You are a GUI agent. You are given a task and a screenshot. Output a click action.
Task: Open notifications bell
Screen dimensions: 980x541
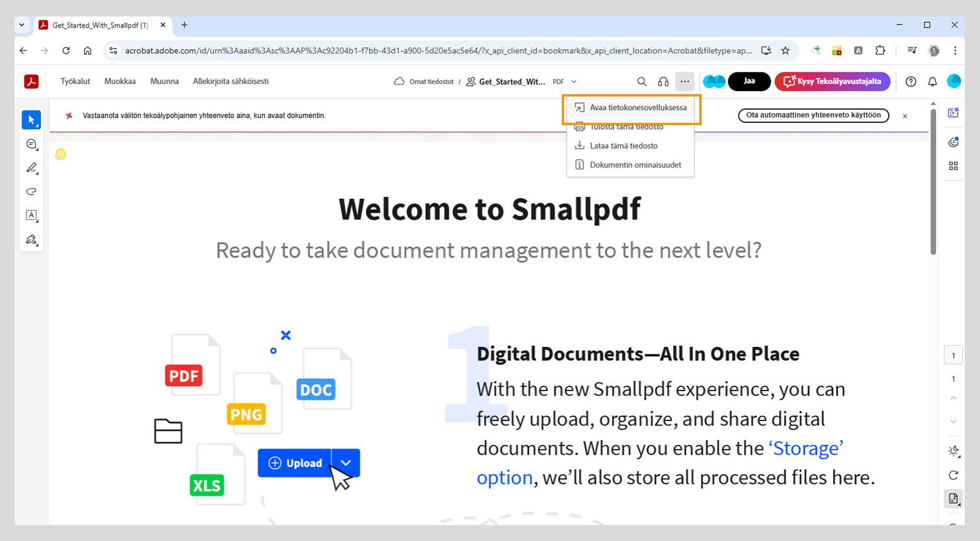(932, 81)
